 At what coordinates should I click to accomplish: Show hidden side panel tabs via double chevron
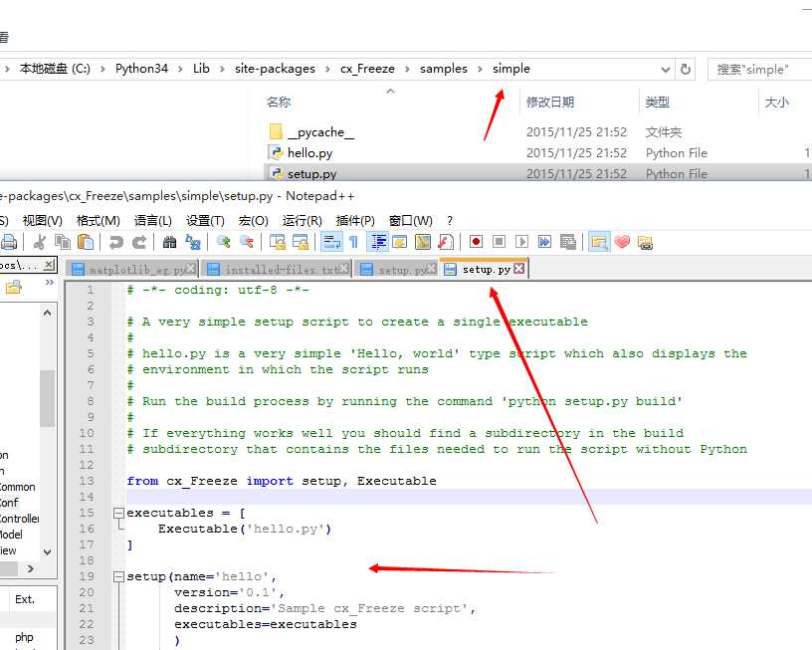click(x=50, y=283)
